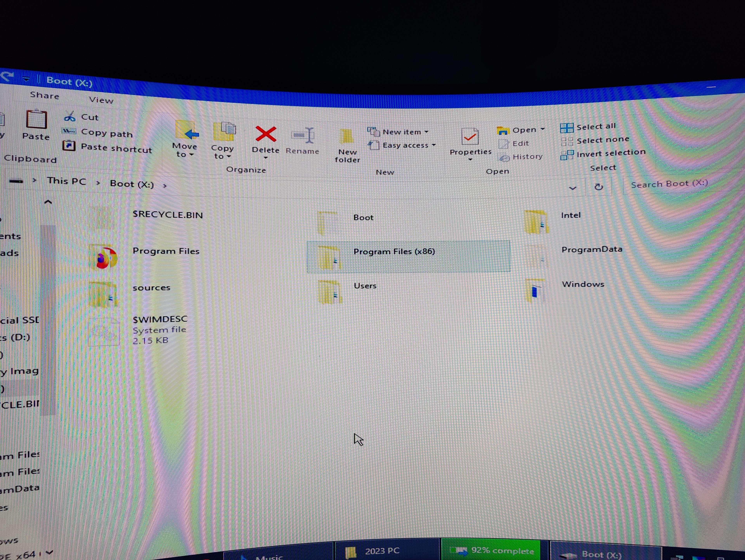The height and width of the screenshot is (560, 745).
Task: Switch to the View ribbon tab
Action: (x=101, y=100)
